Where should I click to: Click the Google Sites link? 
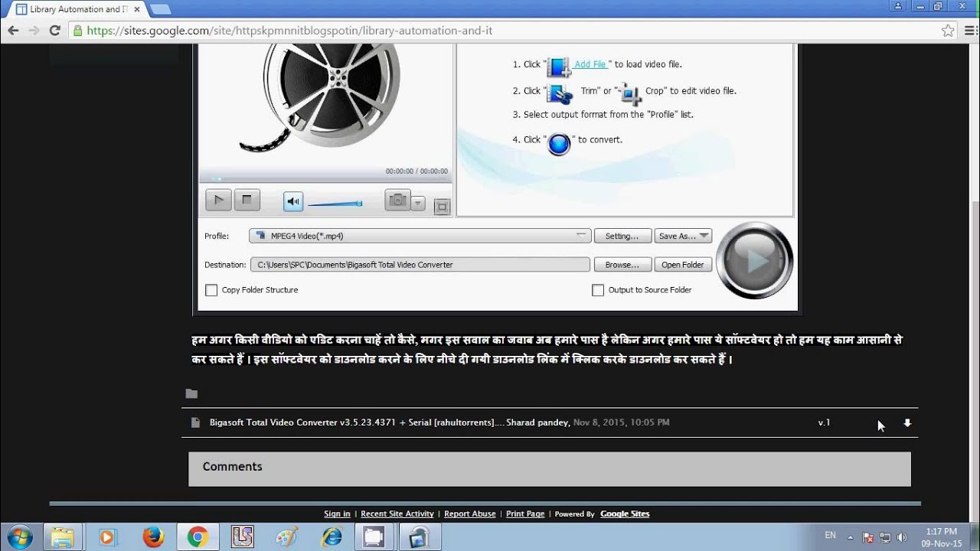pyautogui.click(x=625, y=514)
